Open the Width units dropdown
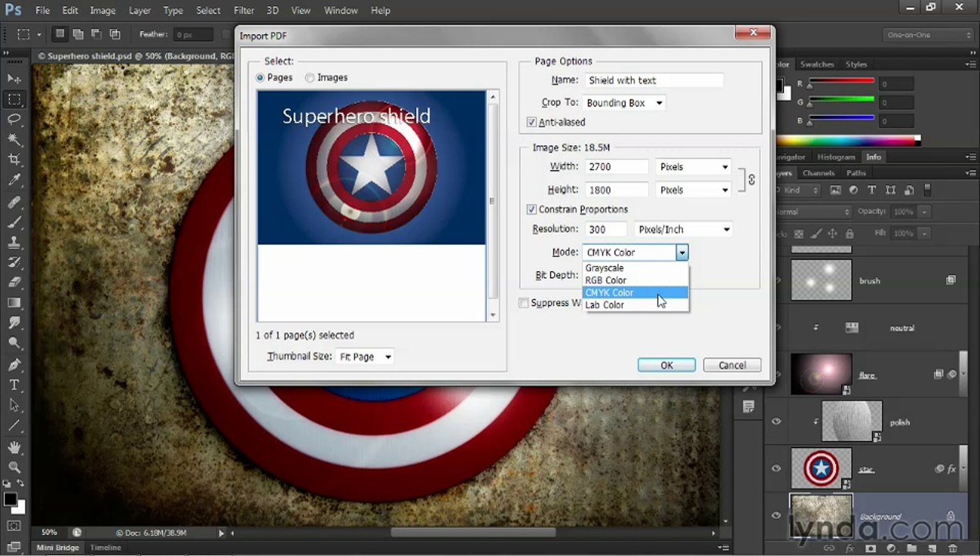This screenshot has width=980, height=556. 693,167
